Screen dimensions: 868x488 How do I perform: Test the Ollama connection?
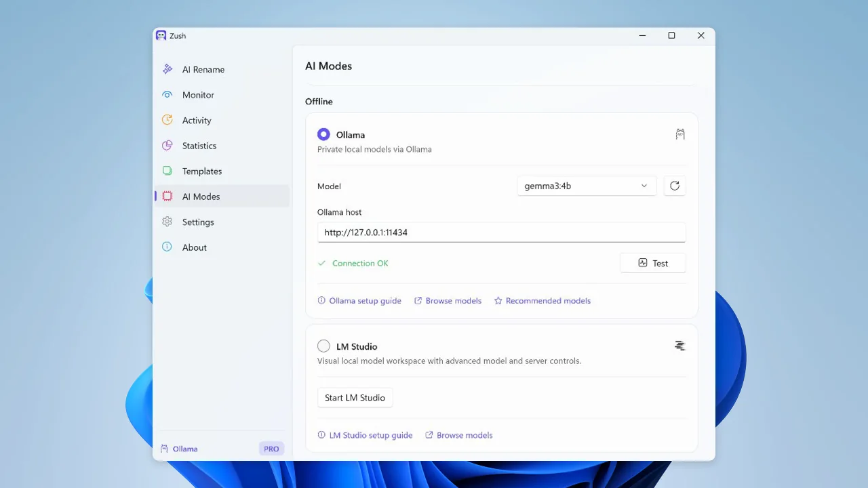coord(653,263)
